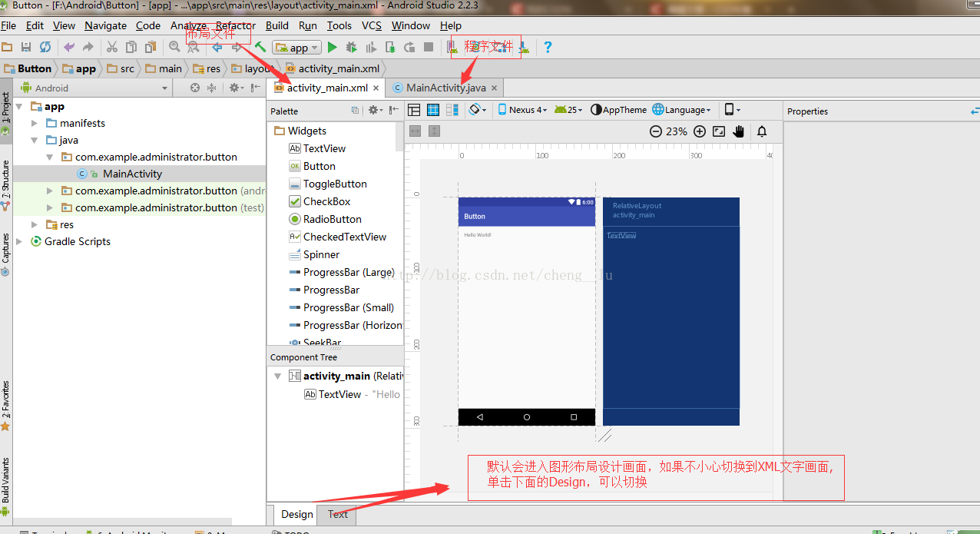Open the Language locale dropdown
The width and height of the screenshot is (980, 534).
[x=682, y=110]
